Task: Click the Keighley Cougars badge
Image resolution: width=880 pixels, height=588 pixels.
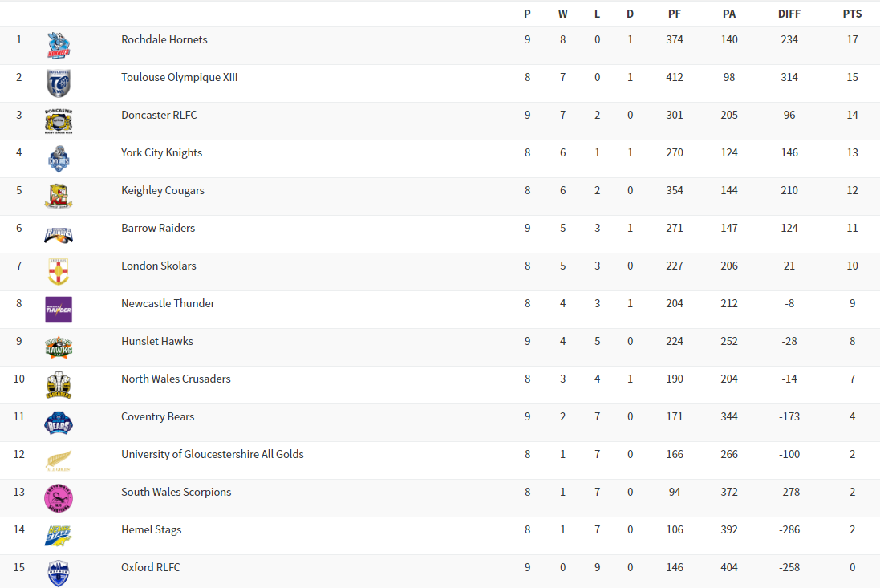Action: coord(59,197)
